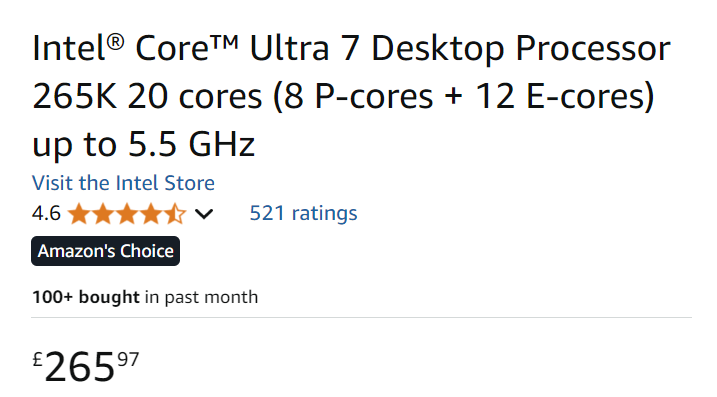The image size is (717, 397).
Task: Click the third orange rating star
Action: [127, 214]
